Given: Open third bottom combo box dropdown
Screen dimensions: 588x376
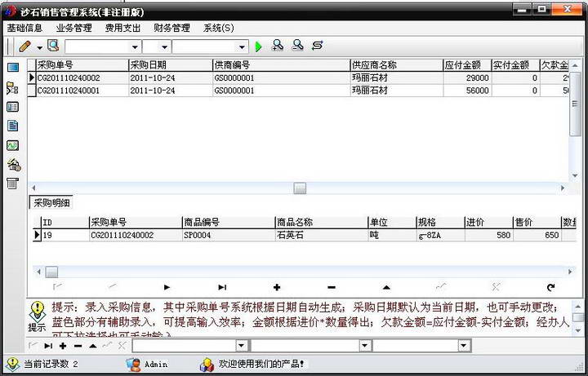Looking at the screenshot, I should click(464, 346).
